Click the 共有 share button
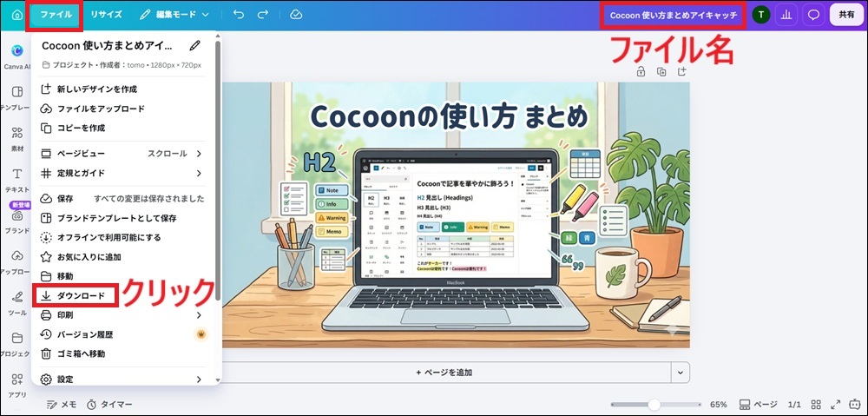Screen dimensions: 868x416 tap(845, 15)
